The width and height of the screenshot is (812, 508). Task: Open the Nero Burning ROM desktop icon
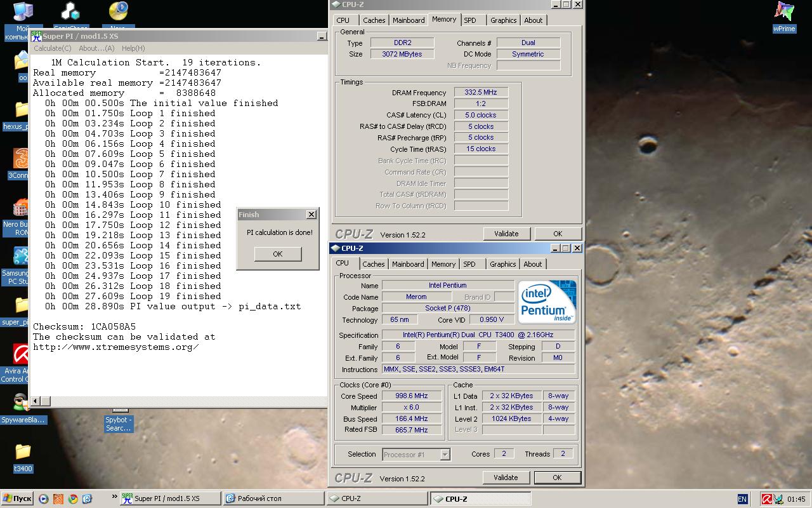[22, 208]
